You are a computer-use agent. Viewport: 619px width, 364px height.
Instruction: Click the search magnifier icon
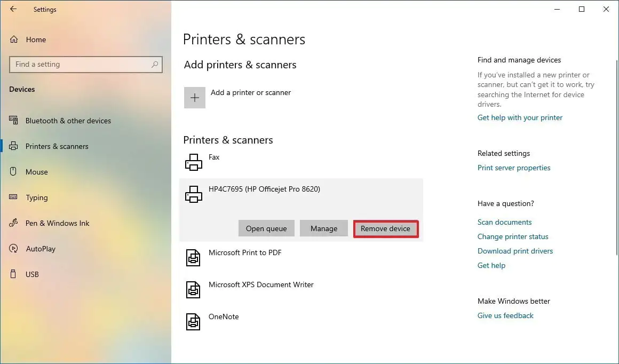[x=155, y=65]
